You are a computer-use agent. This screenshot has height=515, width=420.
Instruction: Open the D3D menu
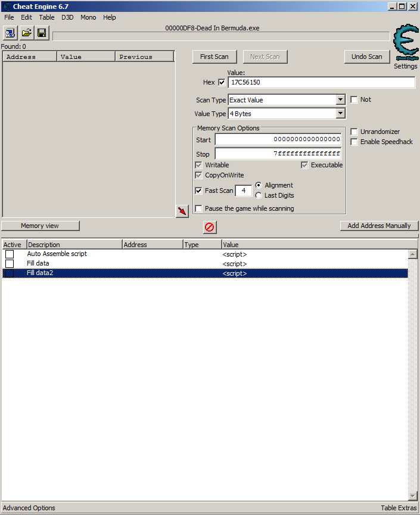point(67,17)
